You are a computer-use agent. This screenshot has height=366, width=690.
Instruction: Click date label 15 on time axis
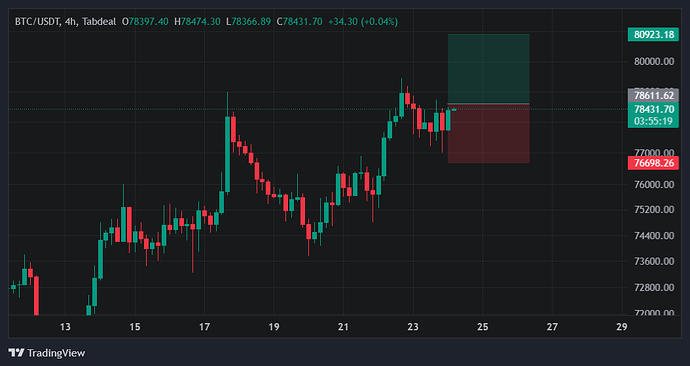(135, 327)
